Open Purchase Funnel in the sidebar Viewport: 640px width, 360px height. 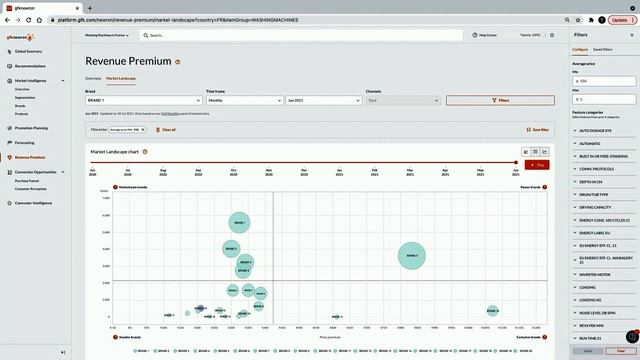pos(27,181)
